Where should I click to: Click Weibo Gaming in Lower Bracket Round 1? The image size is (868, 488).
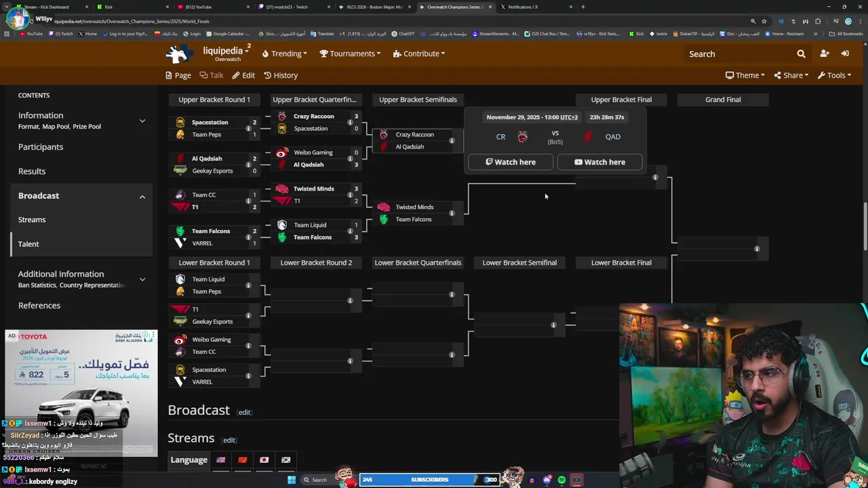point(212,340)
